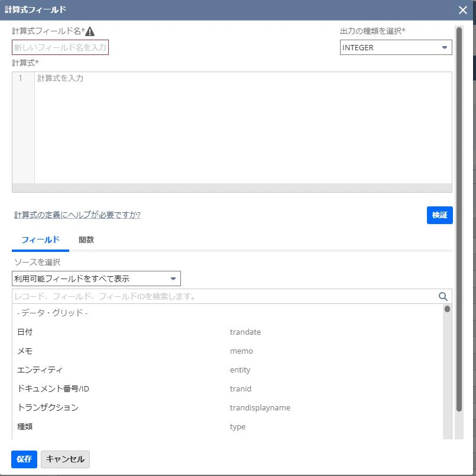Click the magnifier search icon in field search
Screen dimensions: 476x476
coord(443,296)
